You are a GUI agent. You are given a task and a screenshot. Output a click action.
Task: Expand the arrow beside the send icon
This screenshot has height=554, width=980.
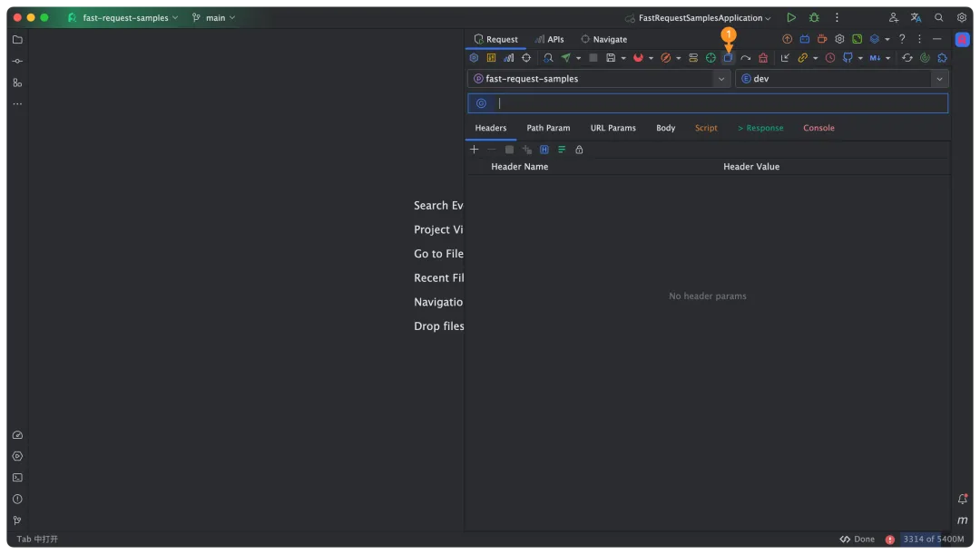578,59
